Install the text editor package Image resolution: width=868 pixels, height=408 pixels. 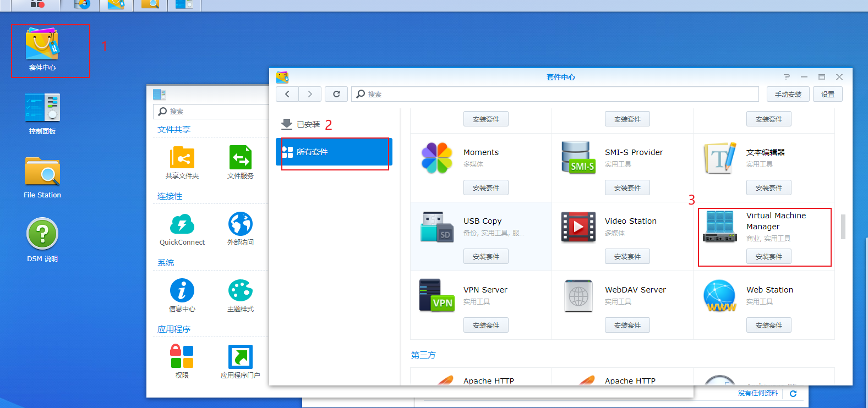(769, 188)
